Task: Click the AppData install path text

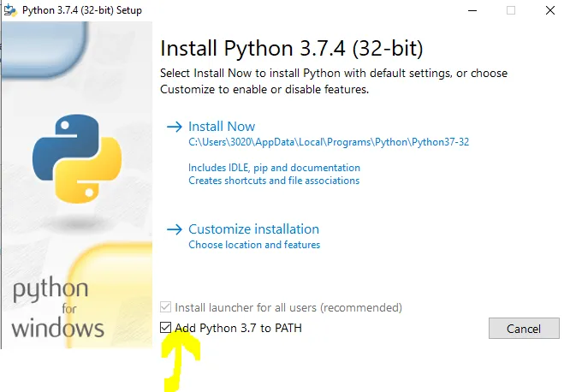Action: 328,143
